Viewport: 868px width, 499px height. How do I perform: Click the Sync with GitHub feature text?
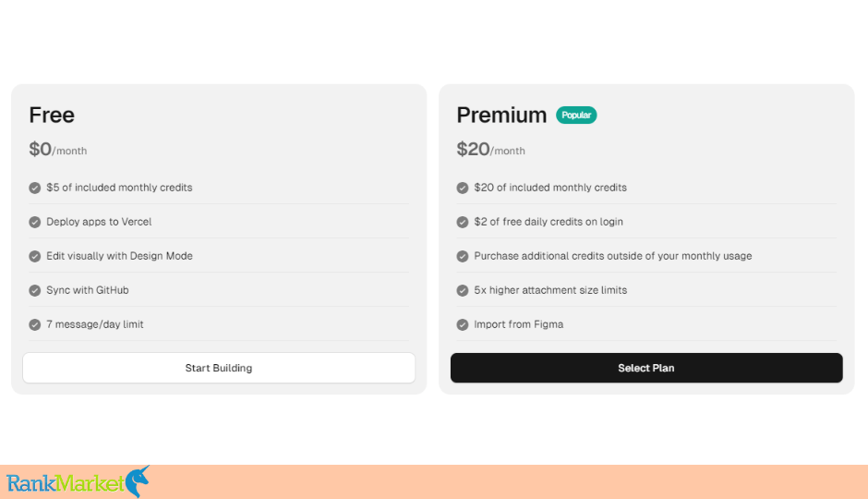click(88, 290)
